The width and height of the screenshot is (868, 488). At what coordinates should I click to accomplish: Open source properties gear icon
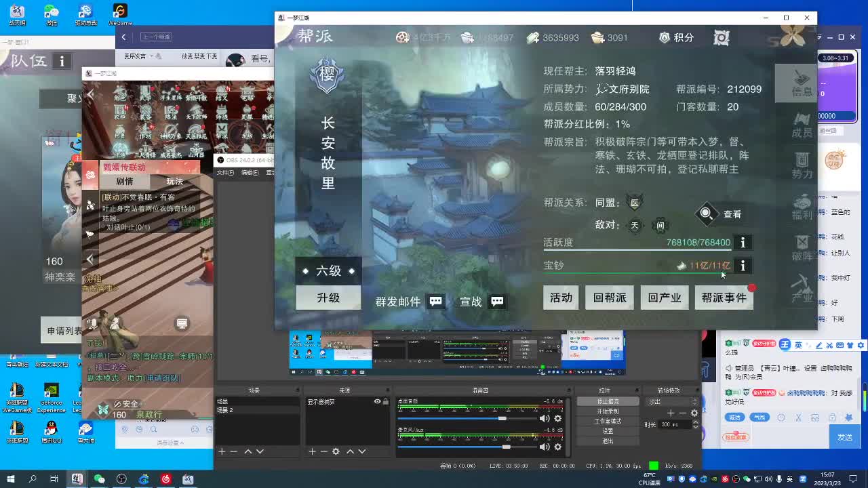coord(336,451)
